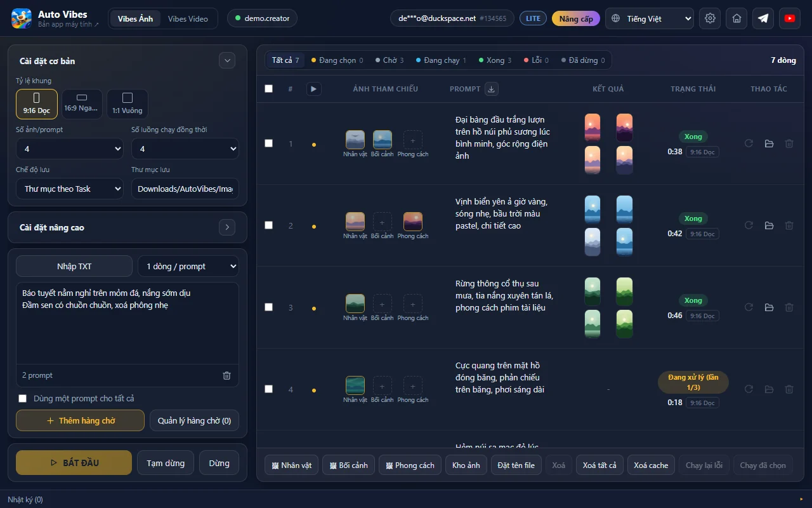
Task: Switch to the Vibes Video tab
Action: click(188, 18)
